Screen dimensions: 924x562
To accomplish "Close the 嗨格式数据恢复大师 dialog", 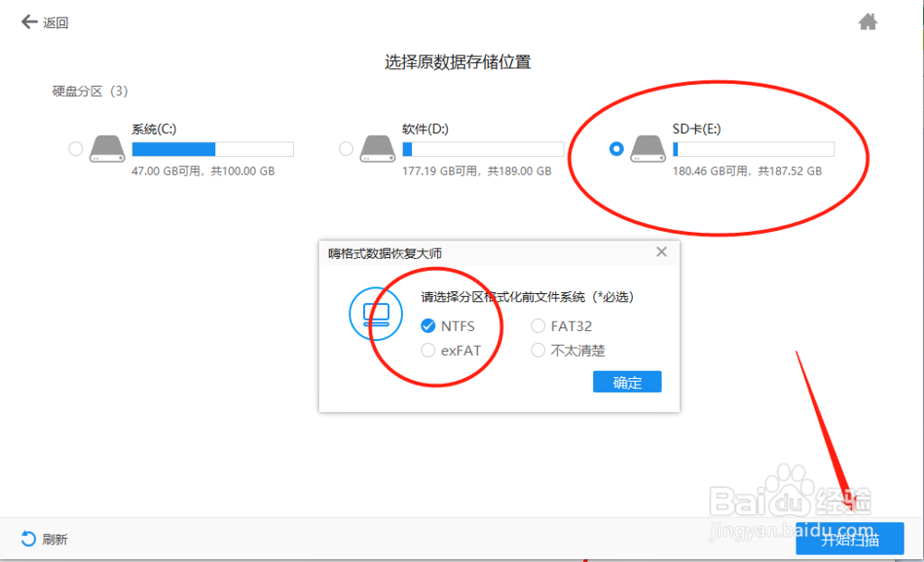I will click(662, 251).
